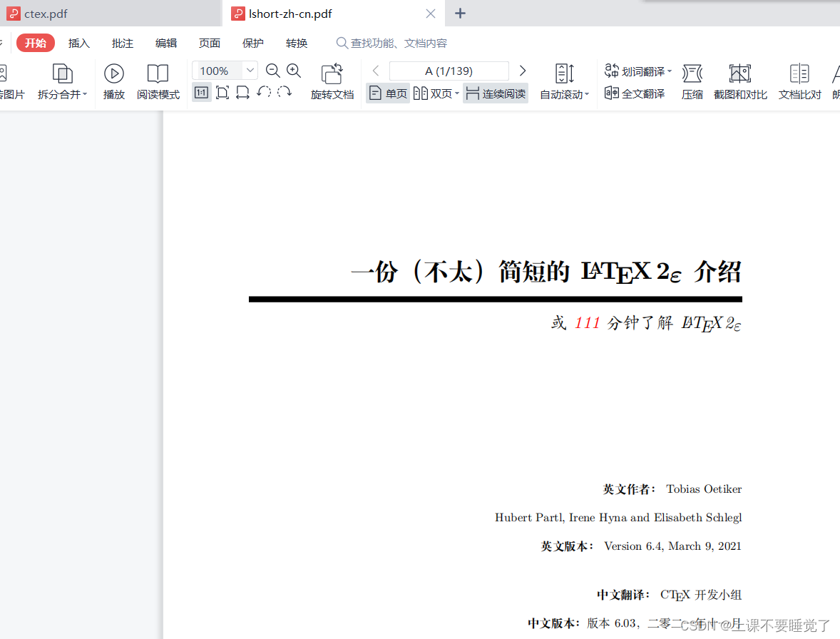This screenshot has width=840, height=639.
Task: Expand the 100% zoom level dropdown
Action: [250, 71]
